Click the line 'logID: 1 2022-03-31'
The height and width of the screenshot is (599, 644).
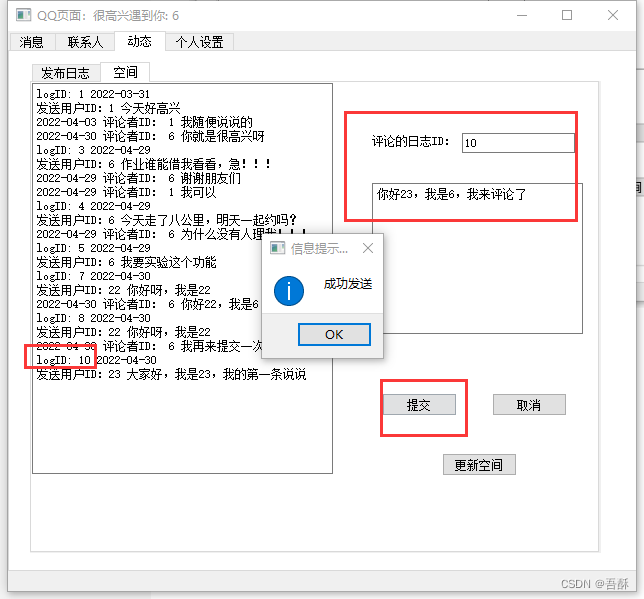tap(93, 94)
